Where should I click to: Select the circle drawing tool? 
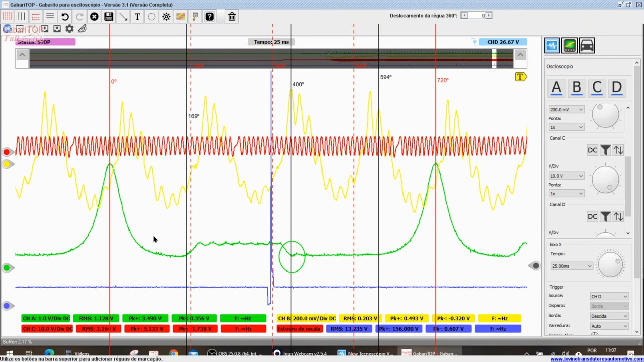click(151, 17)
